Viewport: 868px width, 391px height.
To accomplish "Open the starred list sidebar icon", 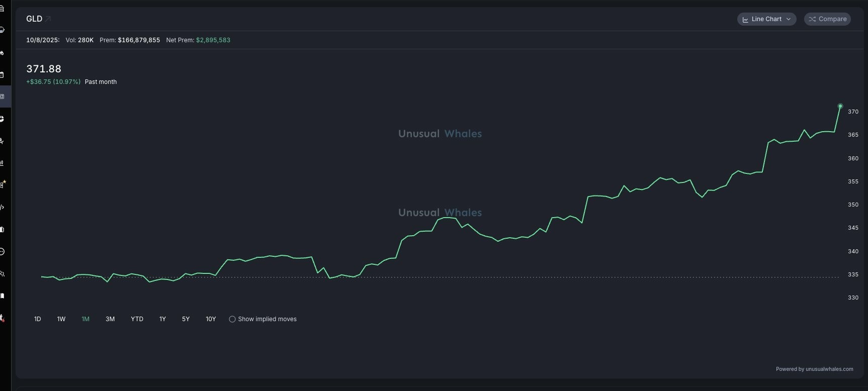I will pyautogui.click(x=3, y=184).
